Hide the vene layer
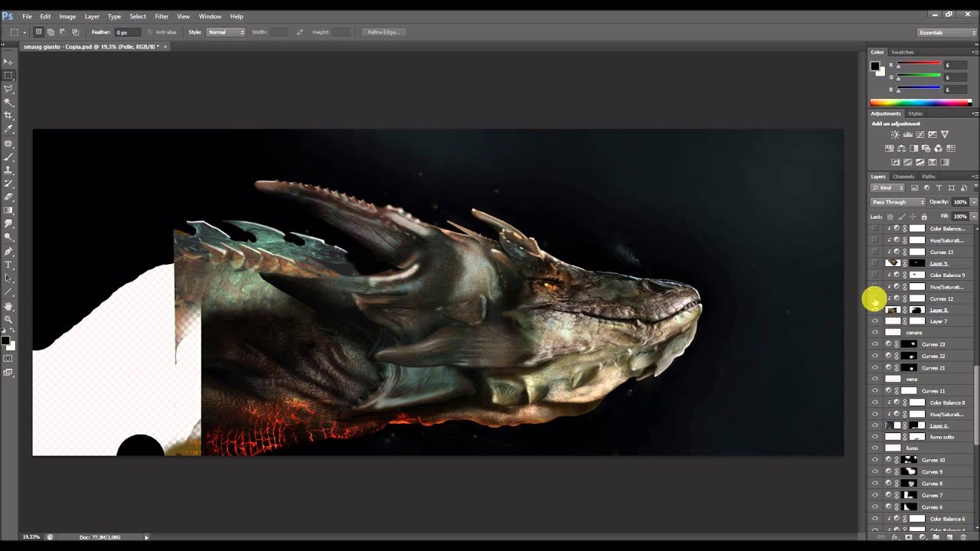Viewport: 980px width, 551px height. (875, 379)
